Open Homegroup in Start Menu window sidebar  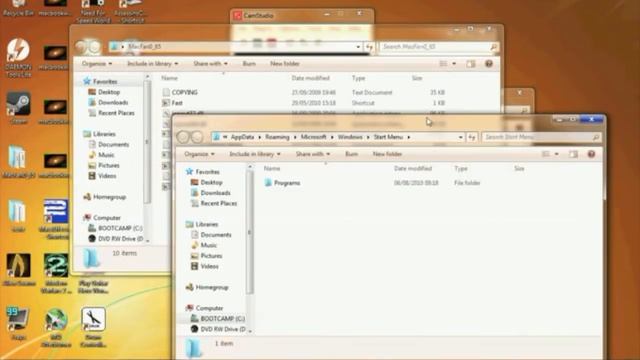point(207,287)
